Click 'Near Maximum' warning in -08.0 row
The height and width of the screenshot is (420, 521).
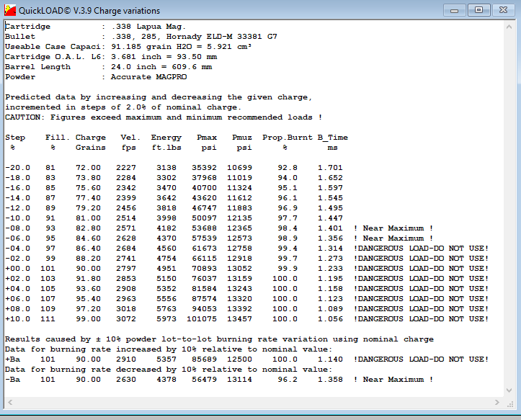coord(393,228)
